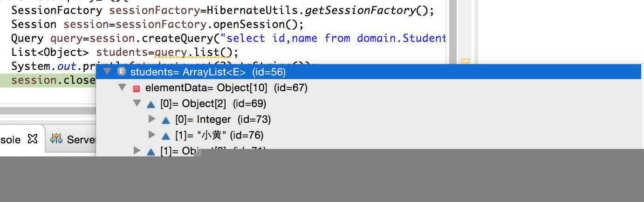Click the students variable icon in popup
Screen dimensions: 644x202
pos(122,72)
